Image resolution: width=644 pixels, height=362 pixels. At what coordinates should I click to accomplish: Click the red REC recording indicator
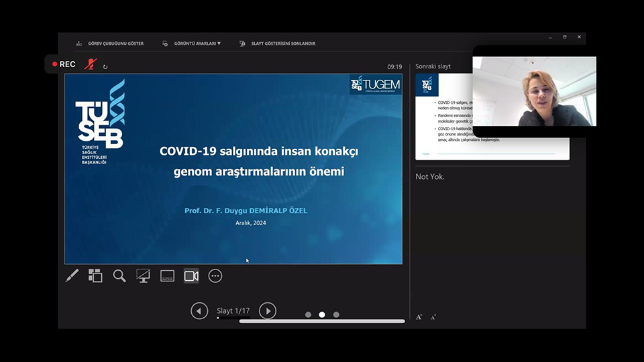(63, 64)
